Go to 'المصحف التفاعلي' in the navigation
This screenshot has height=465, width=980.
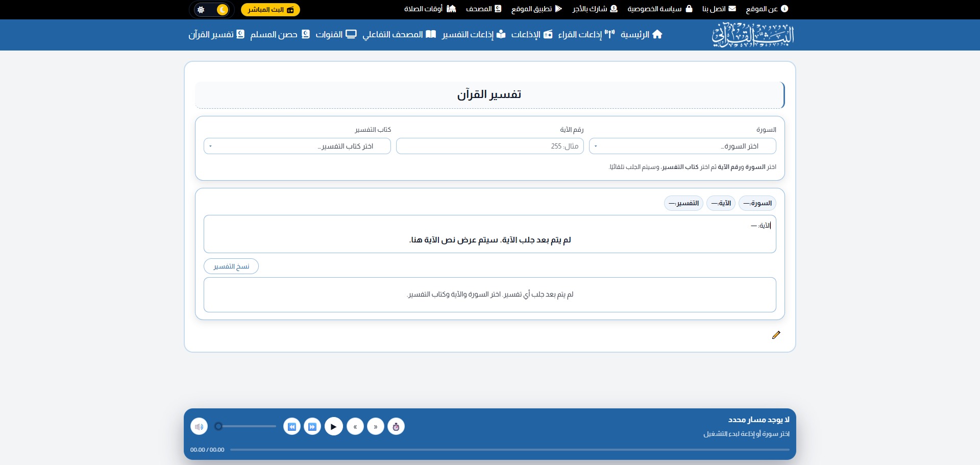click(399, 35)
